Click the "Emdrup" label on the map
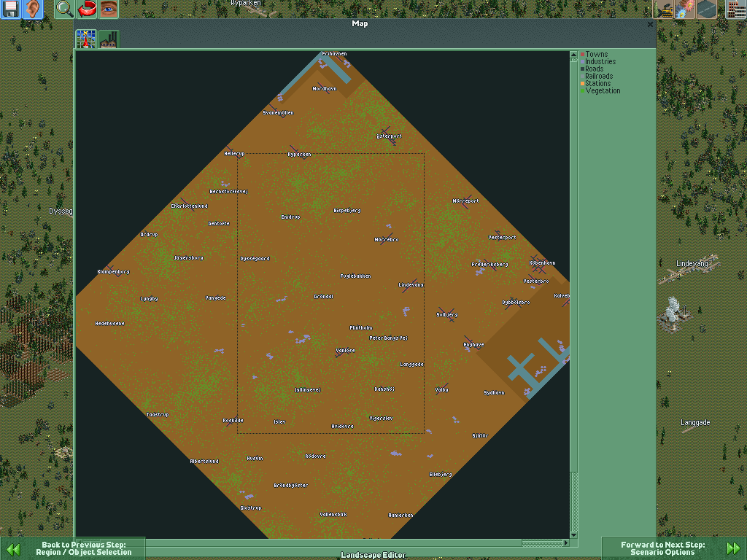Viewport: 747px width, 560px height. (x=290, y=217)
